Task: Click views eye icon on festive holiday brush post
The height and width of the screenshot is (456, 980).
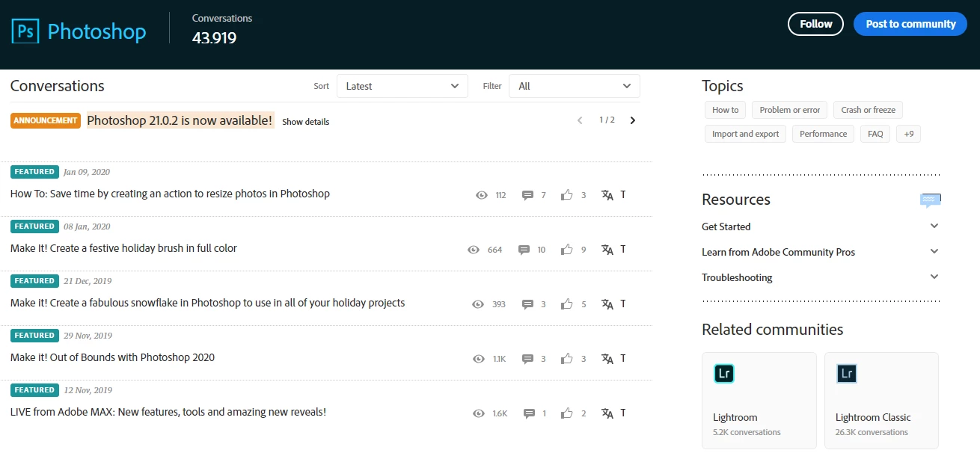Action: point(474,250)
